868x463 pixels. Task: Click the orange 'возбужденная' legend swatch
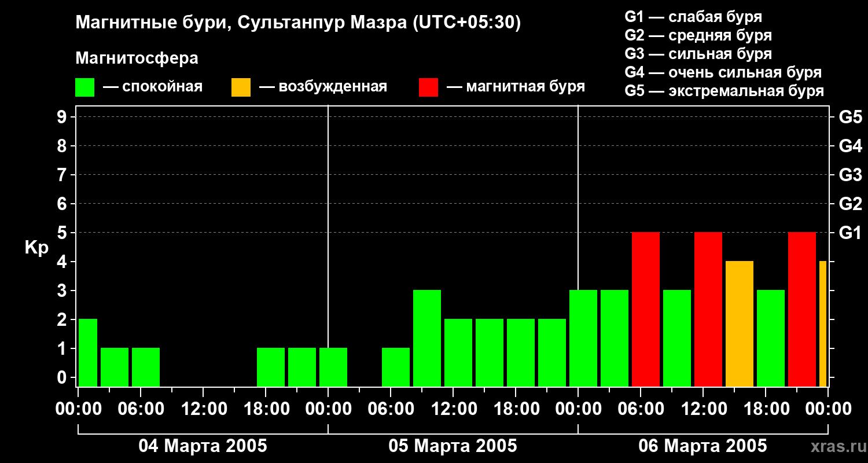click(241, 87)
